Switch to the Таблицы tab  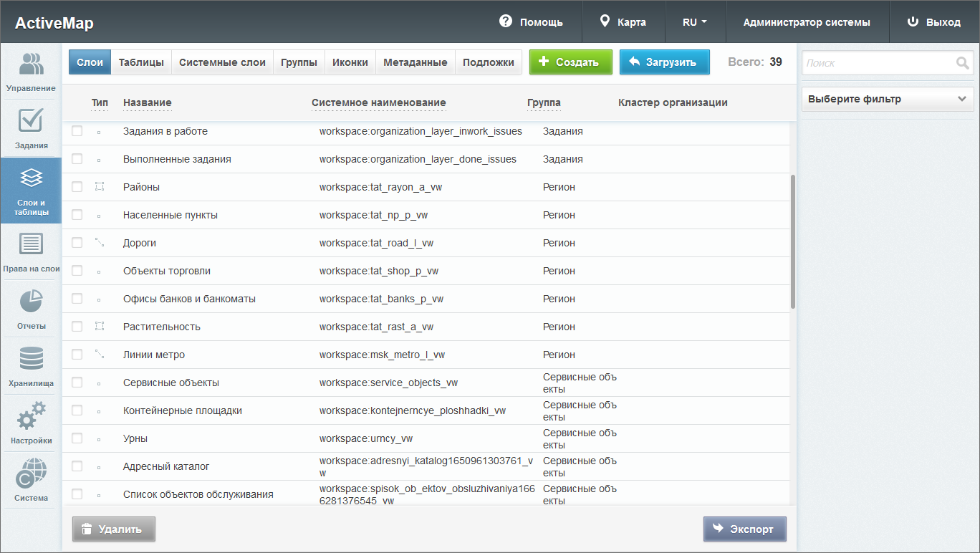pos(141,62)
